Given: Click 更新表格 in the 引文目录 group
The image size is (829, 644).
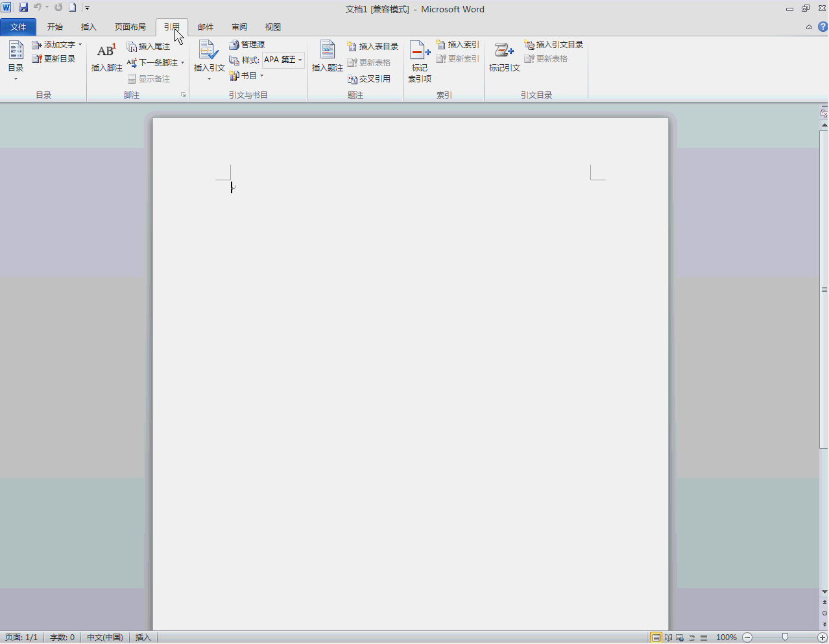Looking at the screenshot, I should 546,59.
